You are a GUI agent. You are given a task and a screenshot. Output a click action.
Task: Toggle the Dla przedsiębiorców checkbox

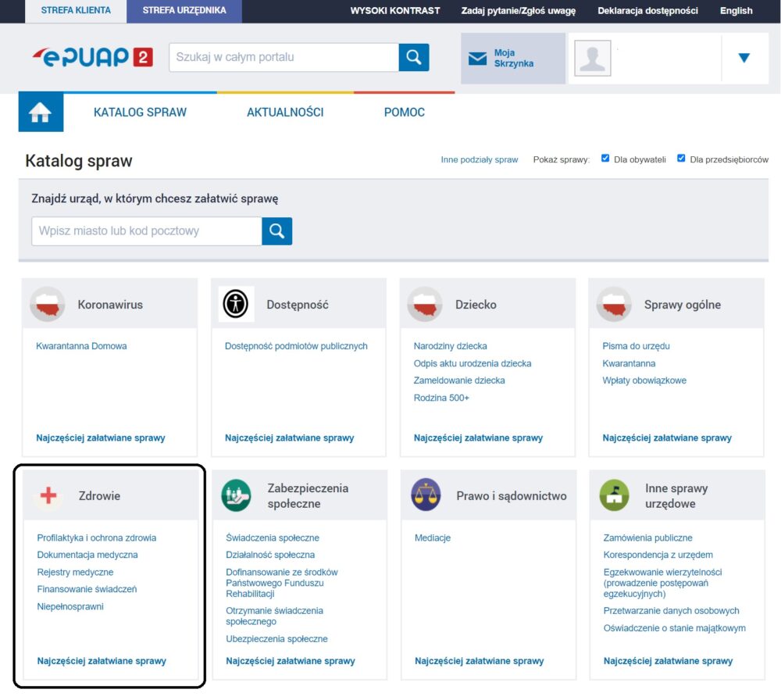pos(681,159)
